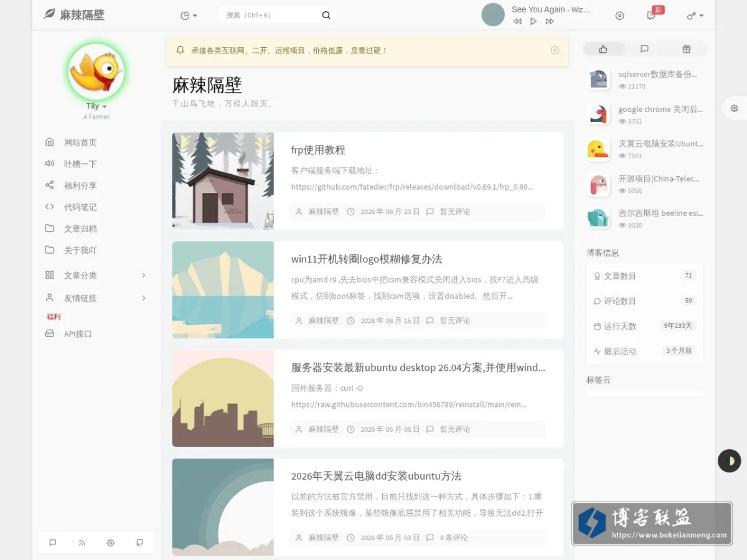
Task: Skip to previous song
Action: (x=517, y=21)
